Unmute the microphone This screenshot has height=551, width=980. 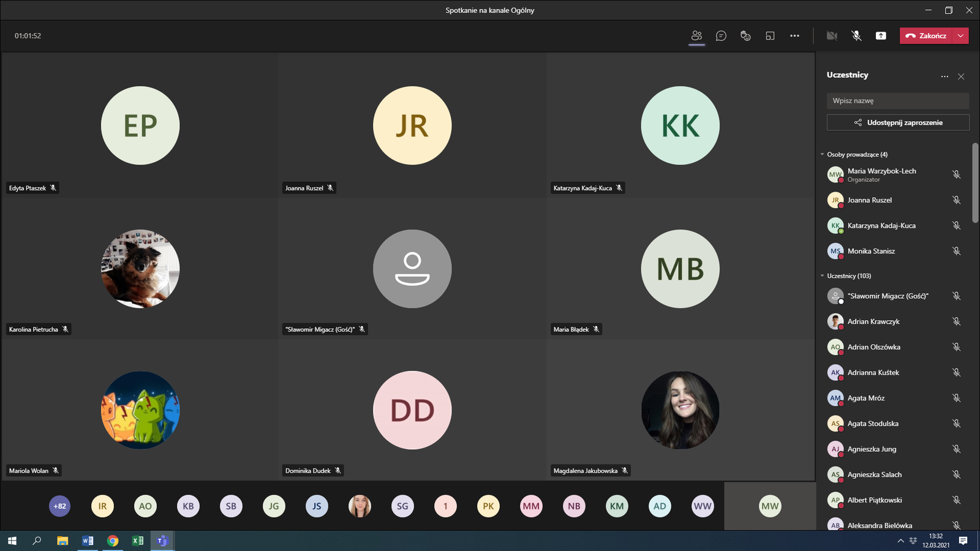(x=856, y=36)
